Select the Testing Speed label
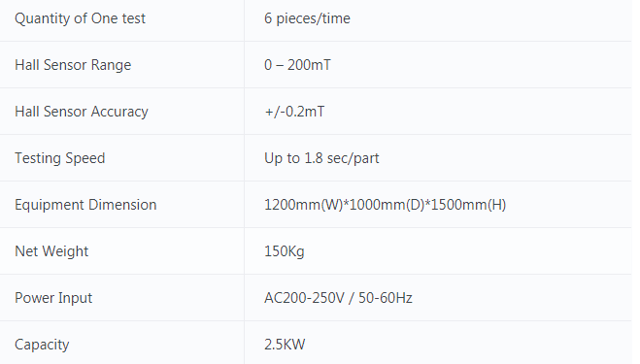 (x=60, y=158)
